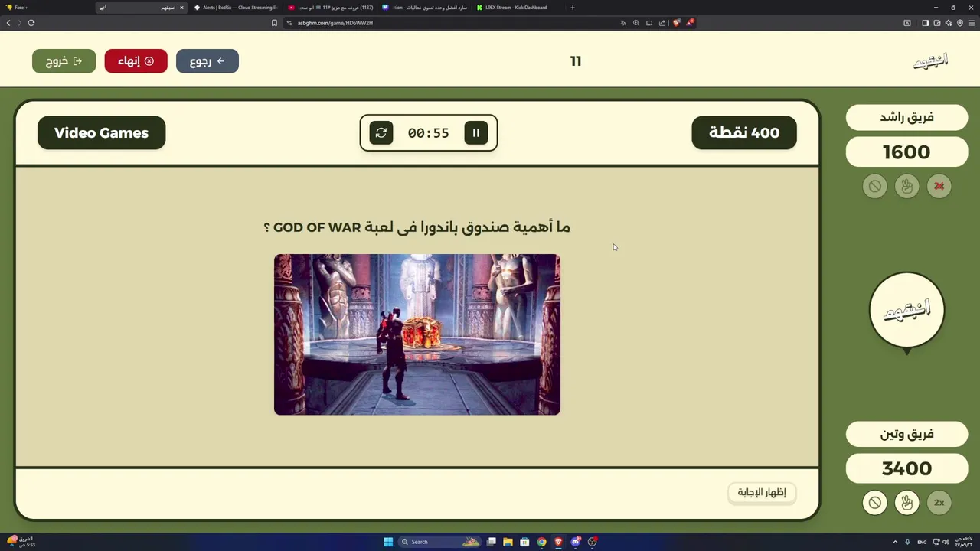Use the block lifeline for فريق راشد
980x551 pixels.
[874, 186]
